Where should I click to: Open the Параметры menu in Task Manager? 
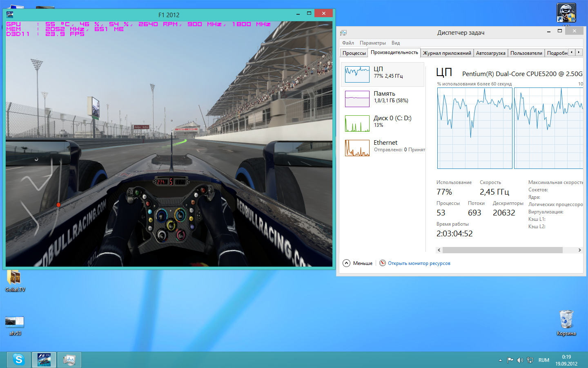[372, 43]
